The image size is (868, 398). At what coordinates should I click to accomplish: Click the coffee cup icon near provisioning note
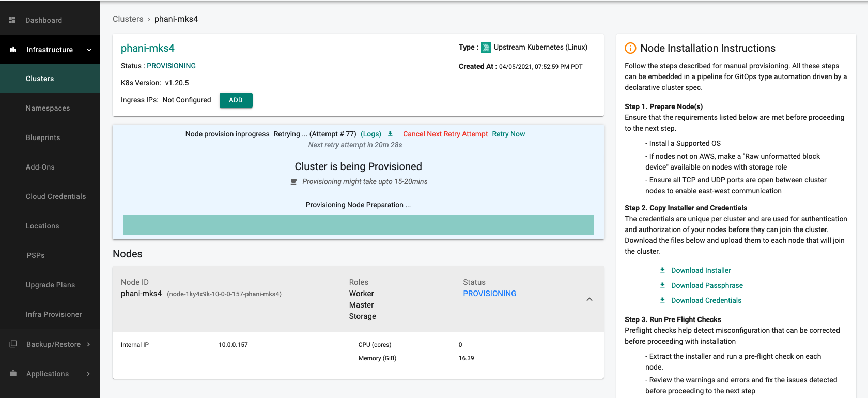(x=293, y=181)
